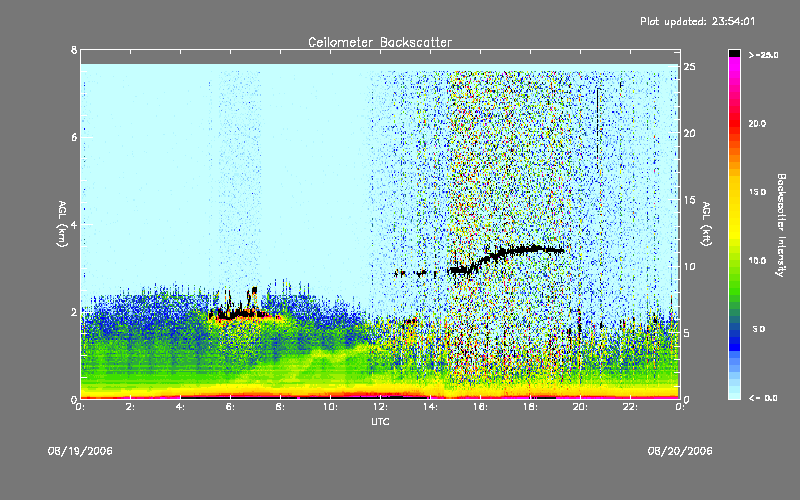Click the black cloud band at 18 UTC
Screen dimensions: 800x500
coord(531,249)
